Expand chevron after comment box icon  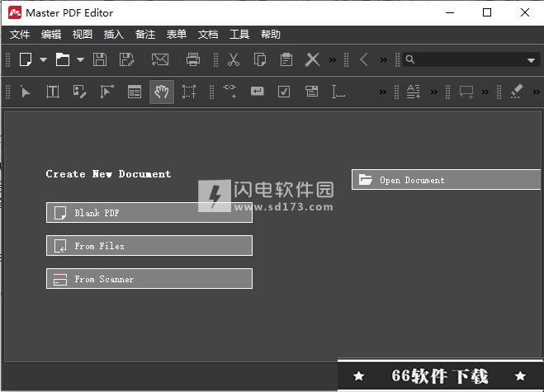coord(485,92)
